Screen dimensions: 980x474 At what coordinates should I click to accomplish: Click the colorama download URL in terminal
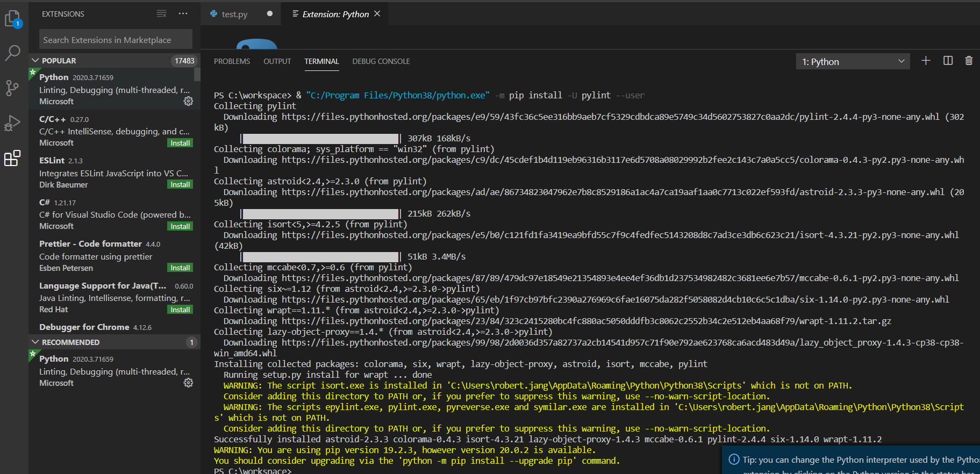pos(623,160)
